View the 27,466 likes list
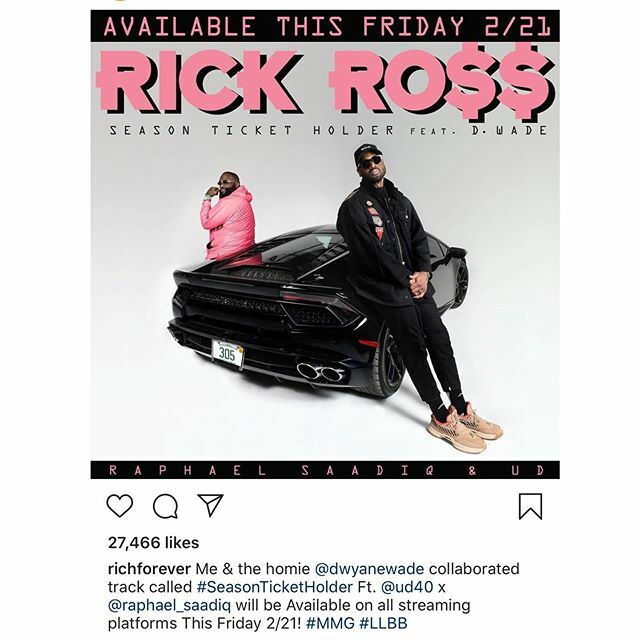This screenshot has height=640, width=640. click(153, 543)
